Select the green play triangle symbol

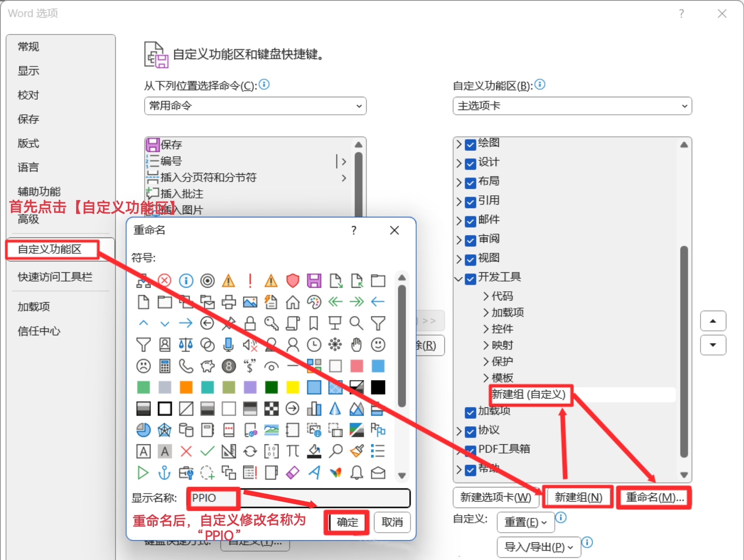(x=143, y=473)
